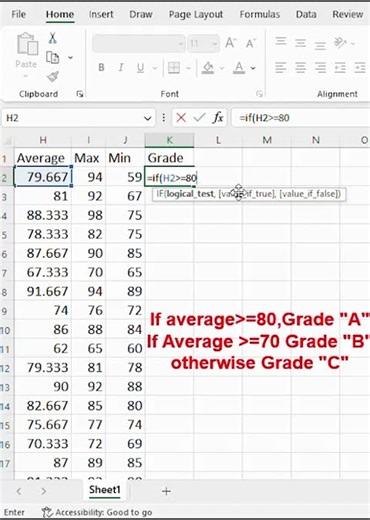Image resolution: width=370 pixels, height=520 pixels.
Task: Click the Paste clipboard icon
Action: (27, 43)
